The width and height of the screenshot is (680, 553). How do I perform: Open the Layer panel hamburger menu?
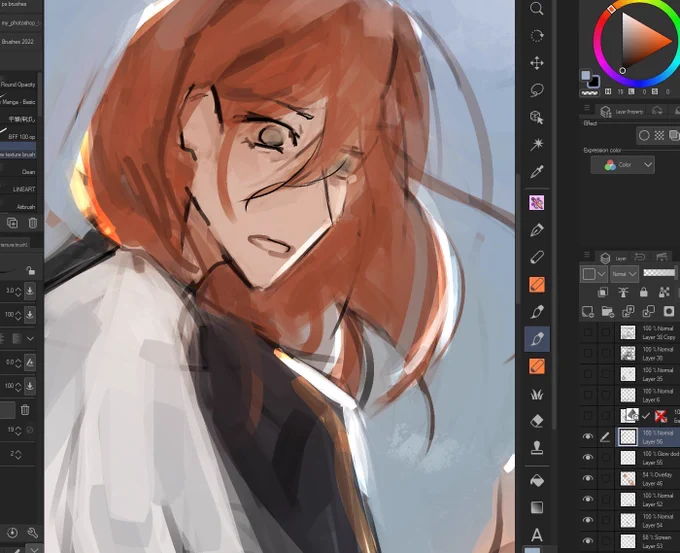pos(586,255)
